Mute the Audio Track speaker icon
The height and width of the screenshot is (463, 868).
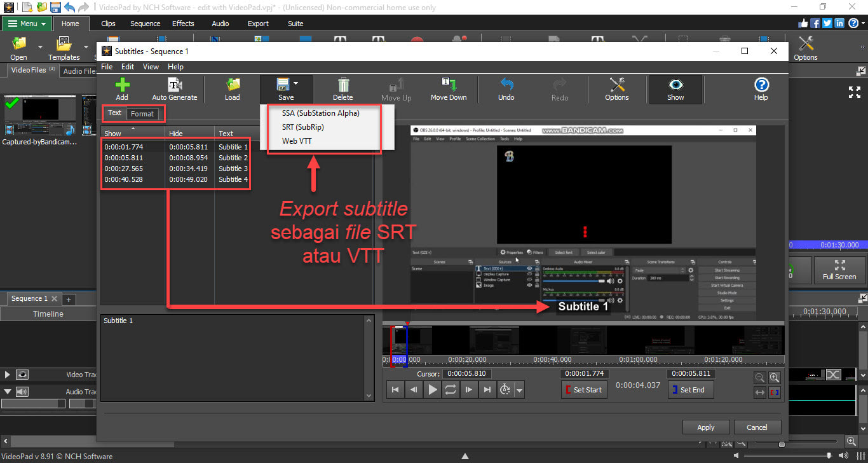pos(22,392)
